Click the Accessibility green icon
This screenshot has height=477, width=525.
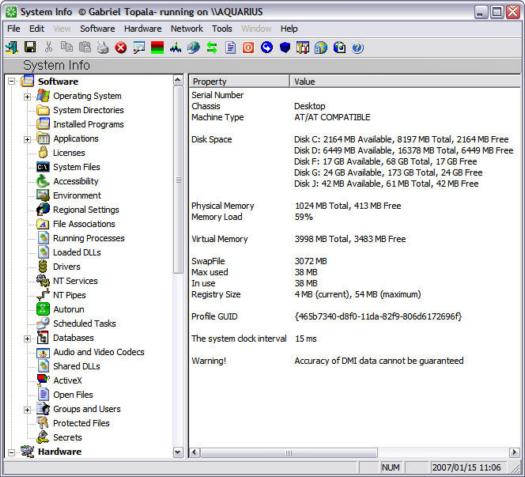(43, 181)
